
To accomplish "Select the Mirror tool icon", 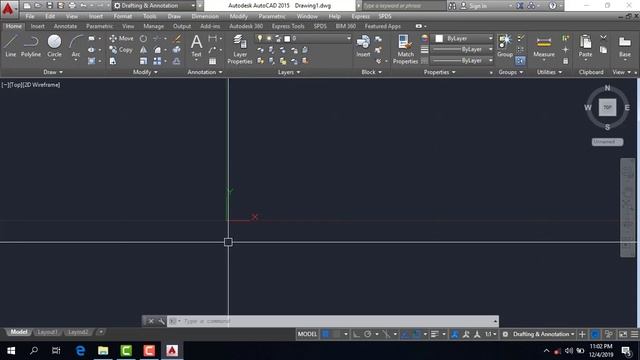I will click(x=143, y=50).
